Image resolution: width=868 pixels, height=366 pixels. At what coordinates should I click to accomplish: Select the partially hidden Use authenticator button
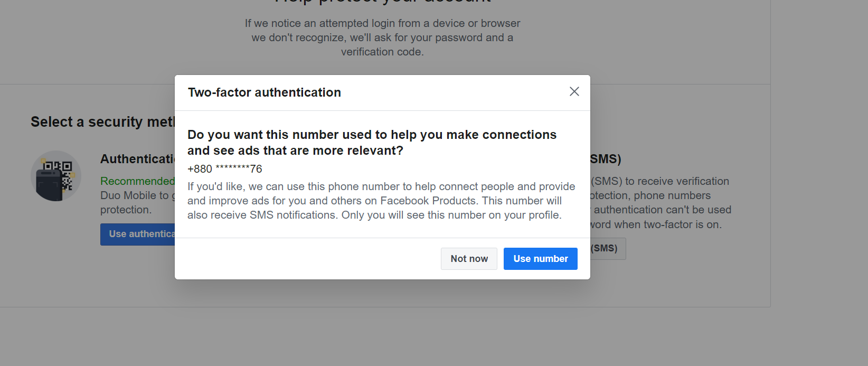click(x=138, y=234)
